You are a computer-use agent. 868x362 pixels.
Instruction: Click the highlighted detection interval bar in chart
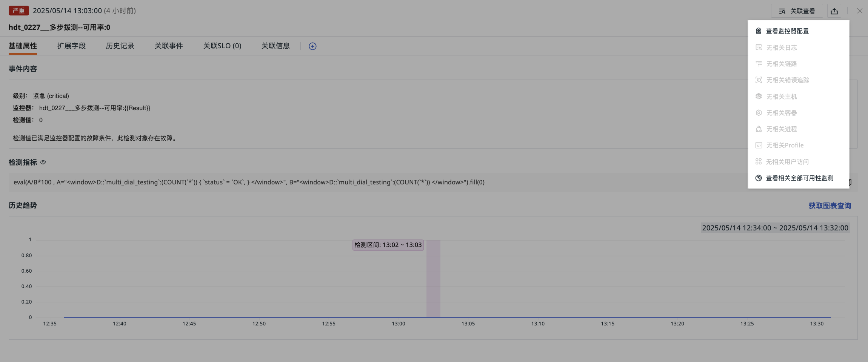(433, 278)
